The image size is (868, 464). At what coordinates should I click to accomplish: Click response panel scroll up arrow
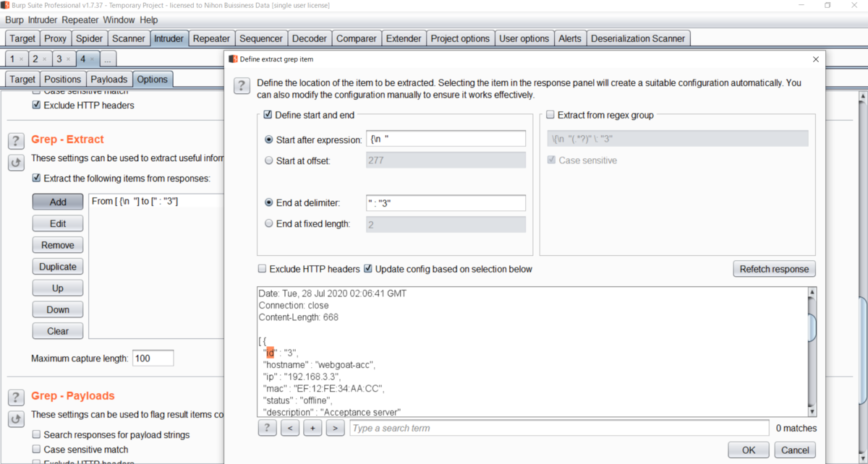pyautogui.click(x=812, y=292)
